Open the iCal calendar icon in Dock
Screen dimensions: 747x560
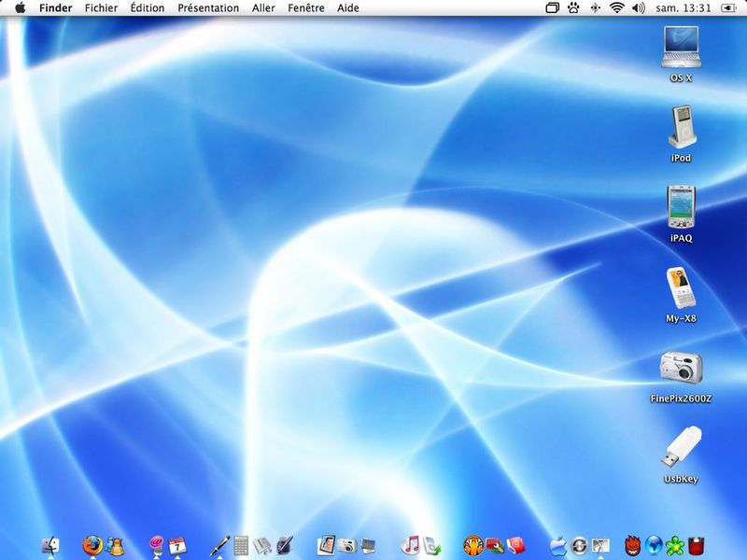coord(177,546)
